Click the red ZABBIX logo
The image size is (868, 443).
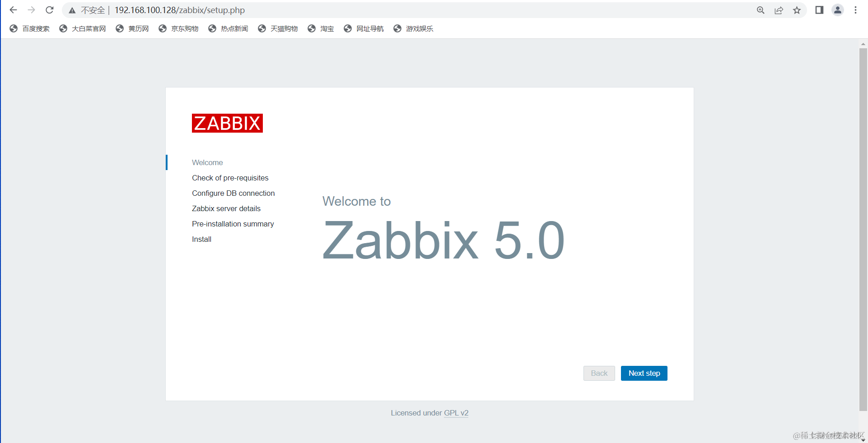click(x=227, y=123)
